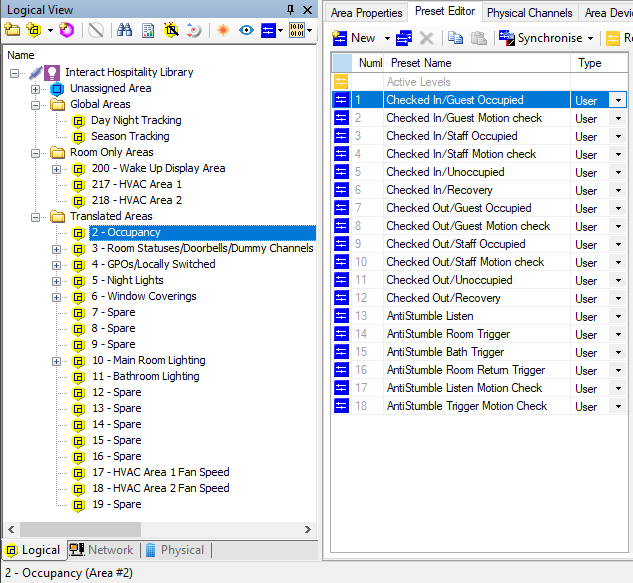
Task: Click the eye visibility icon in toolbar
Action: [x=246, y=30]
